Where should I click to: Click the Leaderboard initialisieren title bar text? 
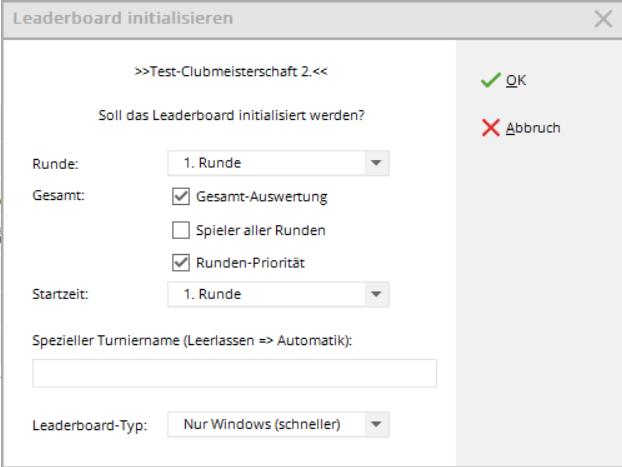pos(124,18)
